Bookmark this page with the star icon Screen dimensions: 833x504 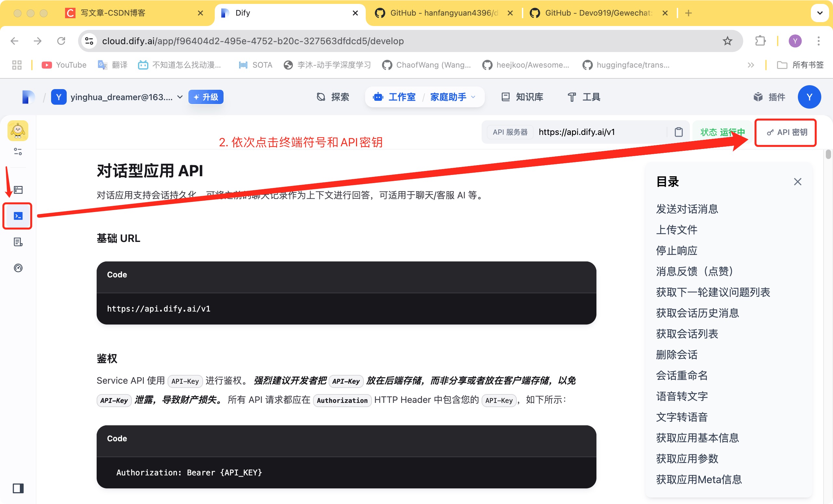pos(727,41)
